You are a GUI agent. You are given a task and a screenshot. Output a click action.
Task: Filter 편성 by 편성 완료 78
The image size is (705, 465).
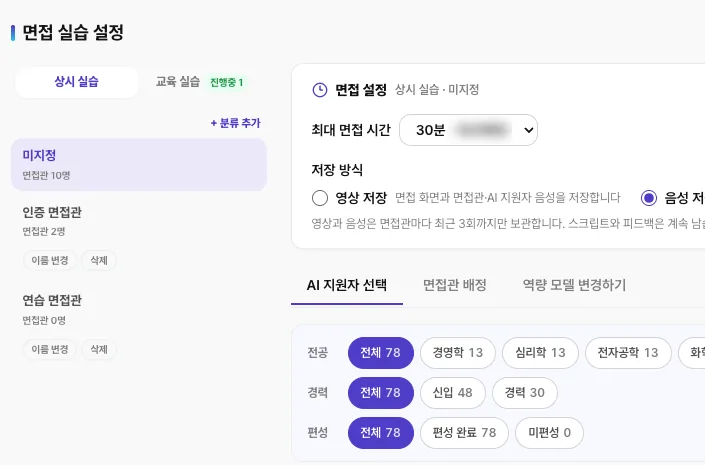[x=464, y=433]
